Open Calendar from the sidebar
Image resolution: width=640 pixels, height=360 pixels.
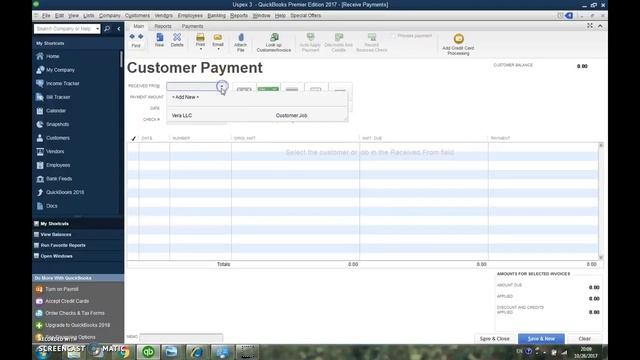(x=56, y=111)
